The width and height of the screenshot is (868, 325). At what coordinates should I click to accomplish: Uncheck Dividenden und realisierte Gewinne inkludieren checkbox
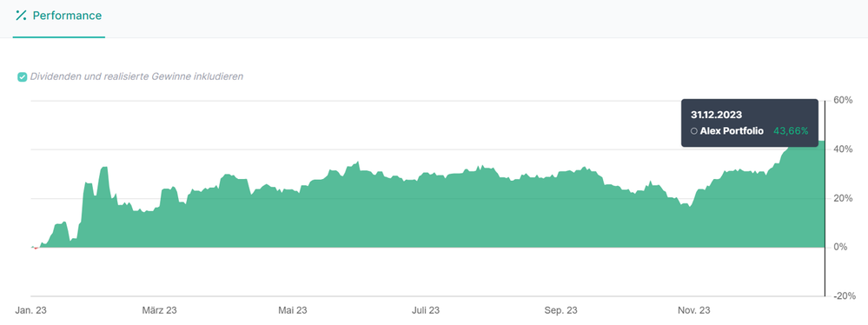pos(22,77)
